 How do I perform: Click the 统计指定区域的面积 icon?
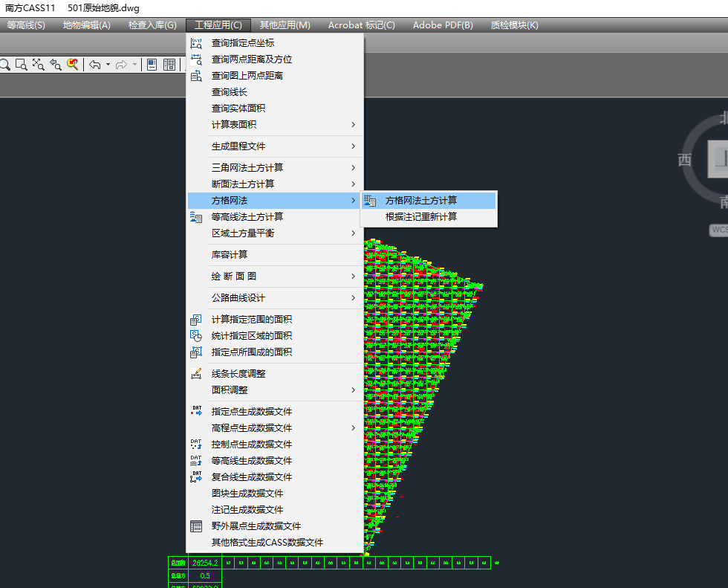point(196,336)
